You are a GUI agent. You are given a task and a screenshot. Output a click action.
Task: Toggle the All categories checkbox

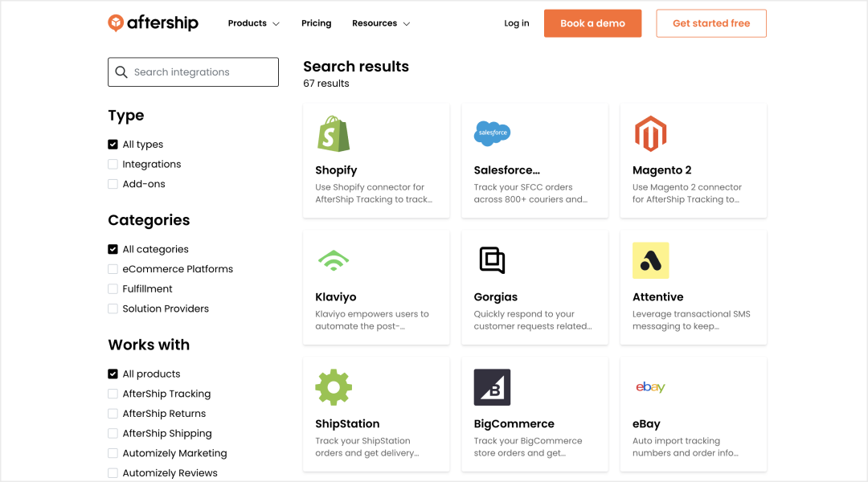113,249
